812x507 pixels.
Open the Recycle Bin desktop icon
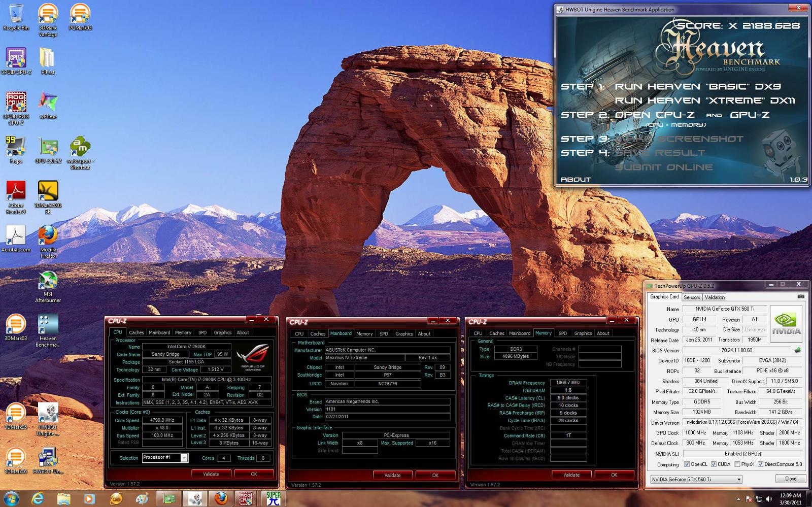[16, 17]
